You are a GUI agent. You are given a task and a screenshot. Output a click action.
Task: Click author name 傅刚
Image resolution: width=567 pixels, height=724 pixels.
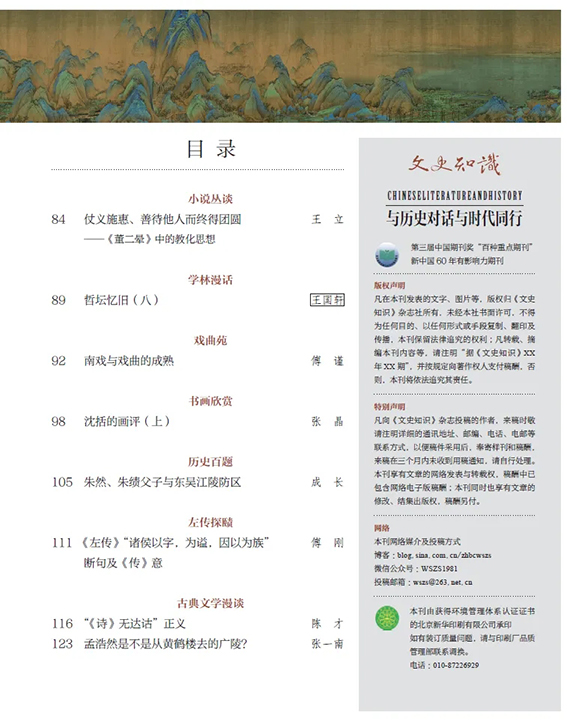point(327,543)
